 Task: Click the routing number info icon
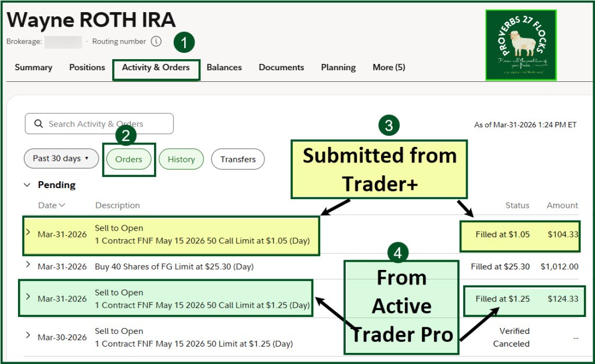(x=156, y=41)
